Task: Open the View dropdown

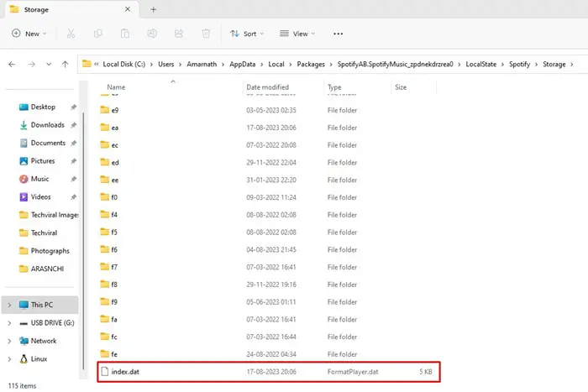Action: (x=297, y=34)
